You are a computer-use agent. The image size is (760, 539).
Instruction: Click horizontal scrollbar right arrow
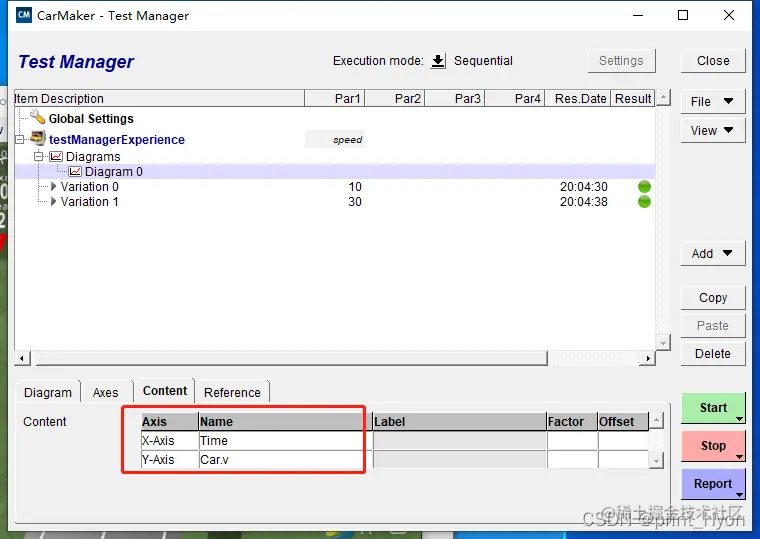648,358
